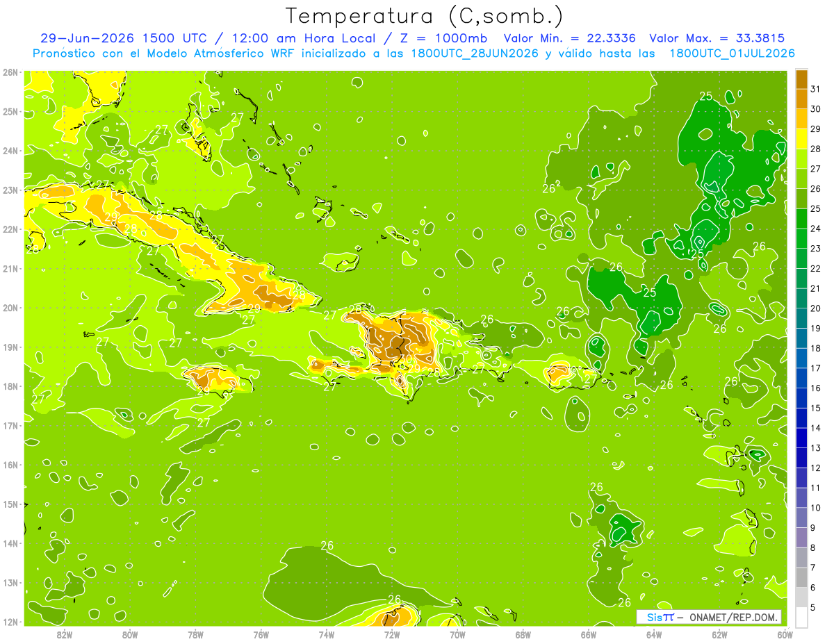This screenshot has width=834, height=644.
Task: Click the '20N' latitude axis label
Action: coord(10,308)
